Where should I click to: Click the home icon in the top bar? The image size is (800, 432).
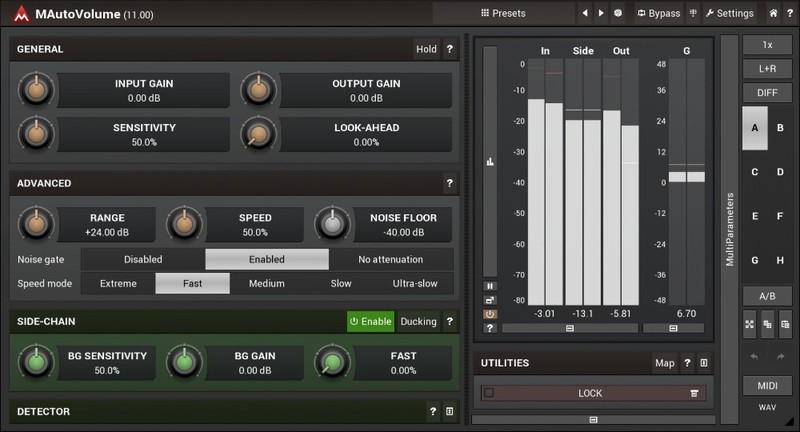point(773,14)
